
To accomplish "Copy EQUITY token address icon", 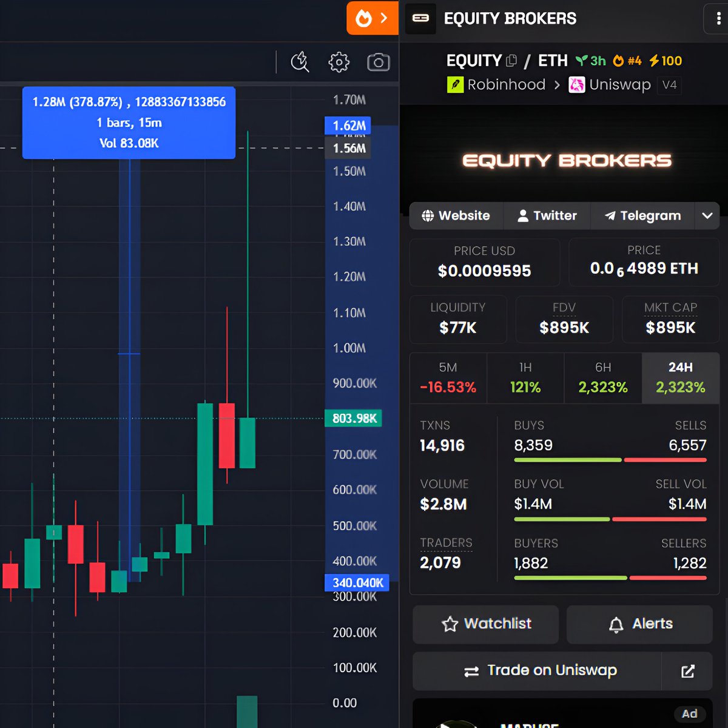I will [x=511, y=61].
